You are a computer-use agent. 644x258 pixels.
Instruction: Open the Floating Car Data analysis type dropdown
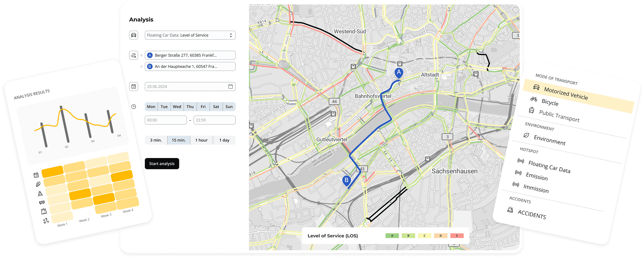[190, 35]
